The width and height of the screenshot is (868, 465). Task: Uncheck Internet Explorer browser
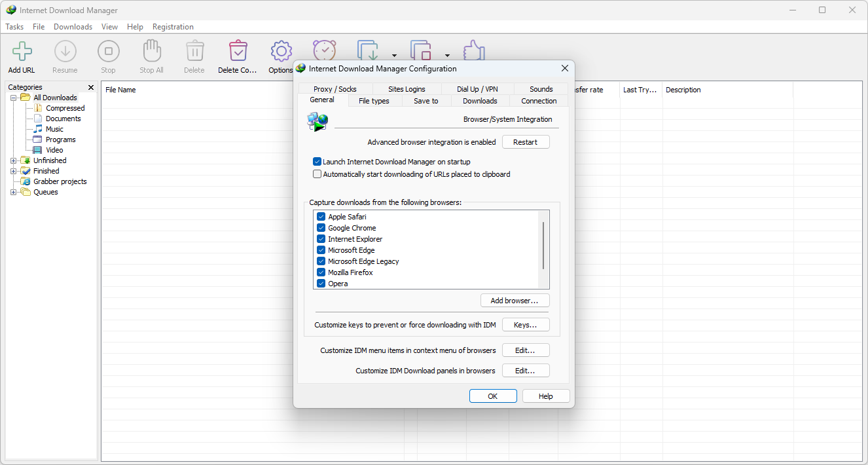click(321, 239)
